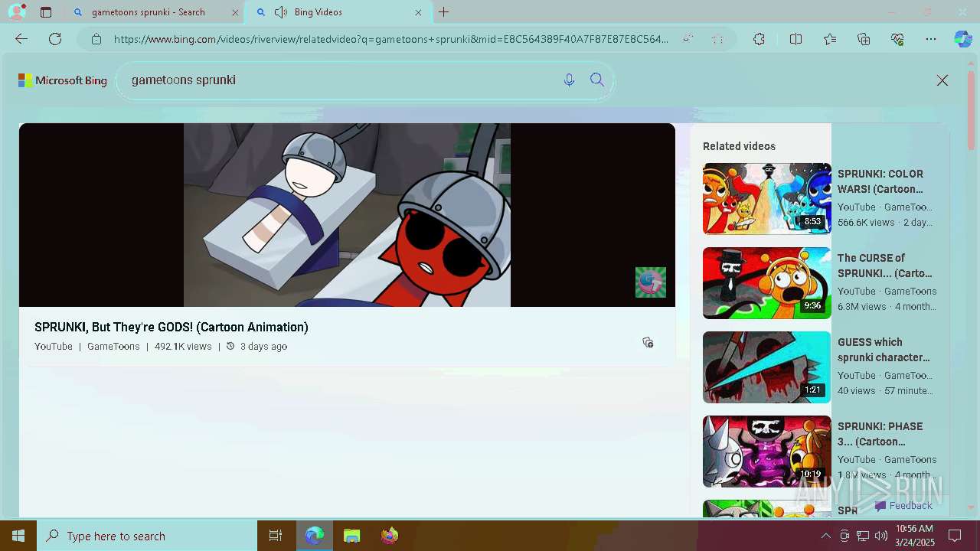980x551 pixels.
Task: Open volume control tray icon
Action: pyautogui.click(x=881, y=536)
